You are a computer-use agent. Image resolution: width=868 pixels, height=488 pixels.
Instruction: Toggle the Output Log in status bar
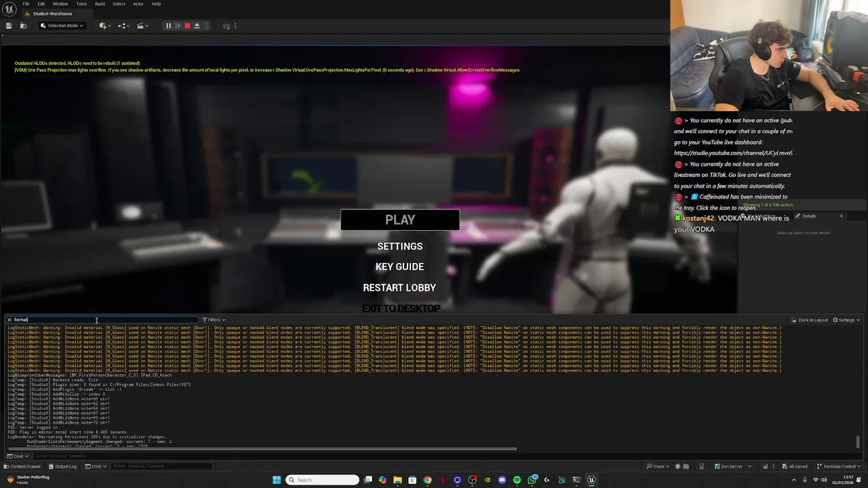coord(62,466)
